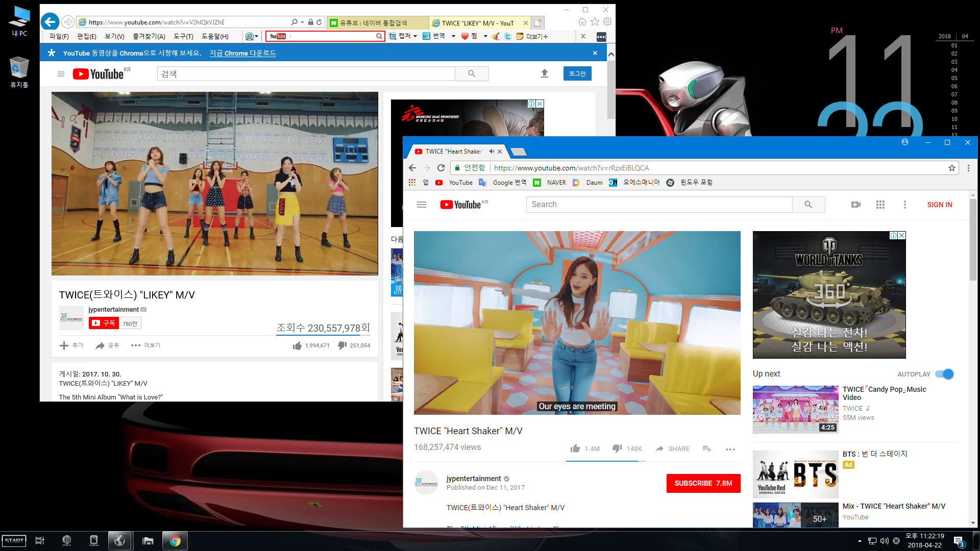
Task: Open the Apps grid icon in Chrome bookmarks bar
Action: tap(412, 182)
